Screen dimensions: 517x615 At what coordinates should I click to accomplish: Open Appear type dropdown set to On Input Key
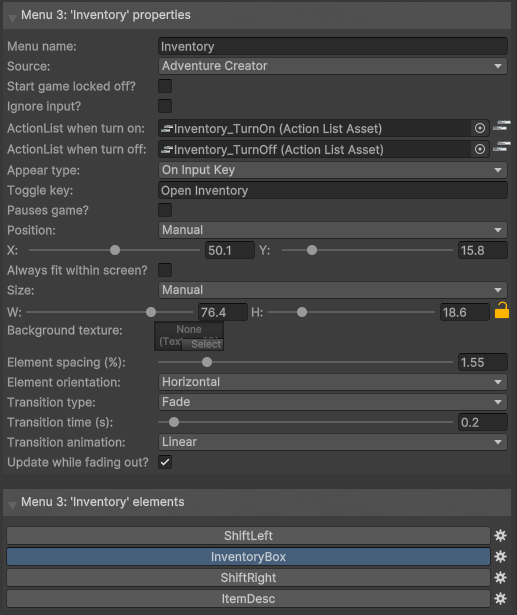pos(333,170)
